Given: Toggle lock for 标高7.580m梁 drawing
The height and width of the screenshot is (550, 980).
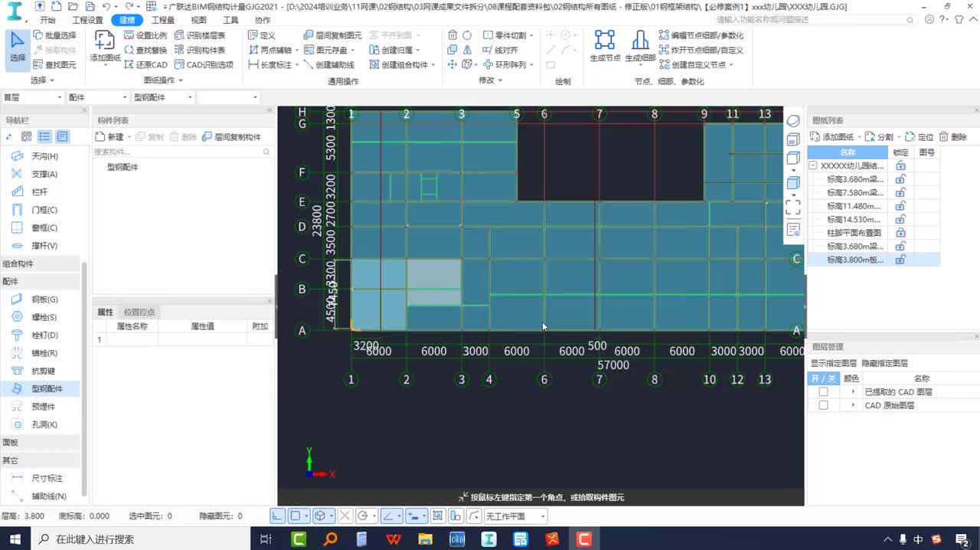Looking at the screenshot, I should 900,193.
